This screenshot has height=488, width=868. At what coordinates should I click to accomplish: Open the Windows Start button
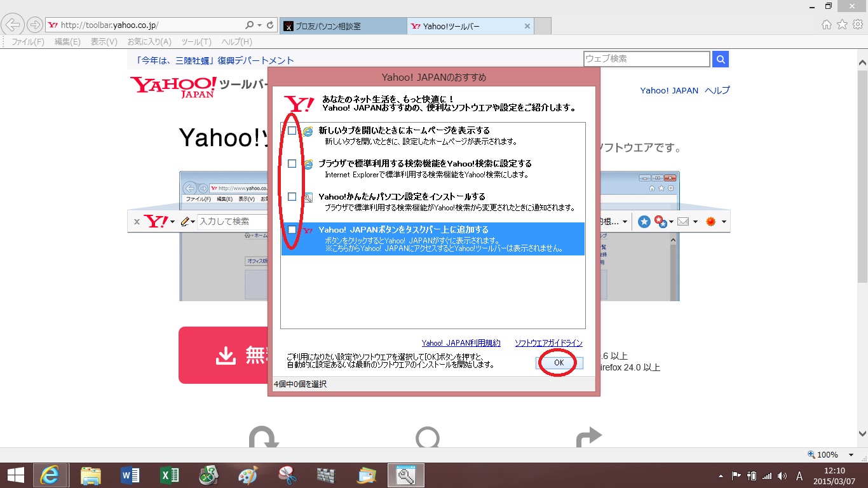[16, 475]
